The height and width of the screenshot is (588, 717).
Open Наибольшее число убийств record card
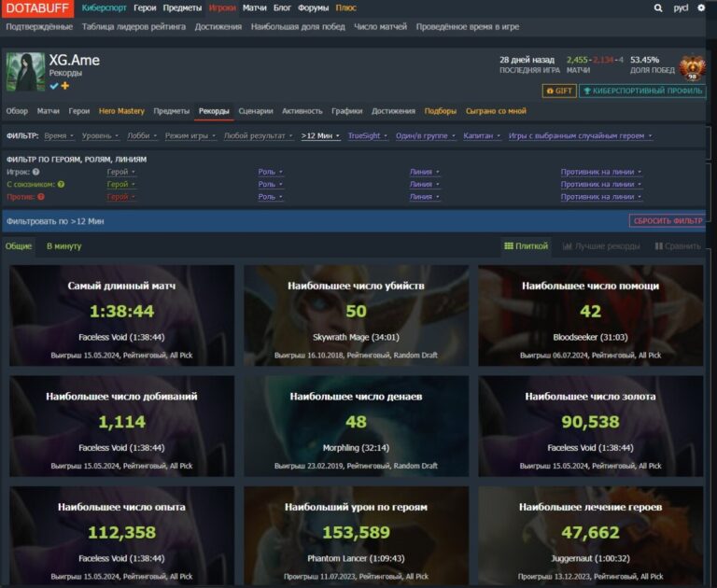coord(357,315)
